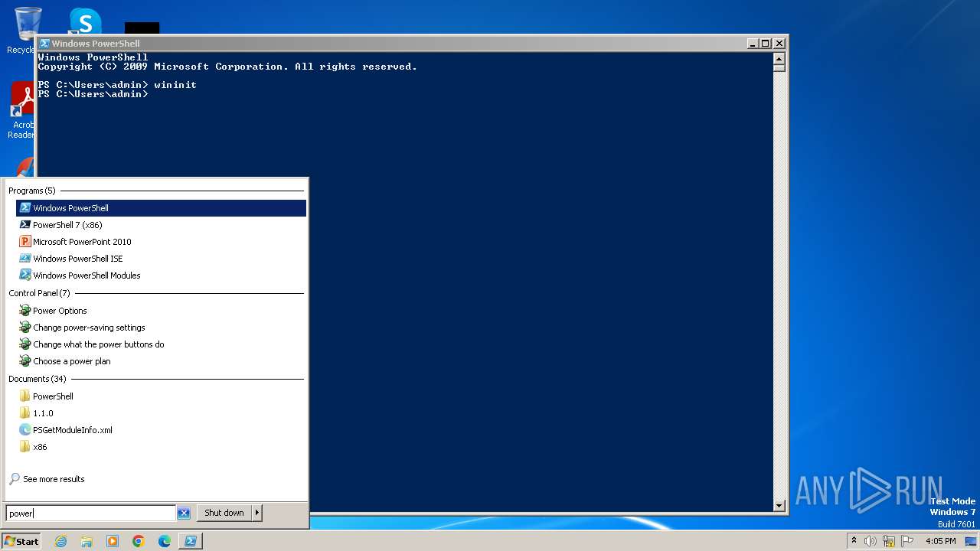Open the x86 folder result

point(161,447)
